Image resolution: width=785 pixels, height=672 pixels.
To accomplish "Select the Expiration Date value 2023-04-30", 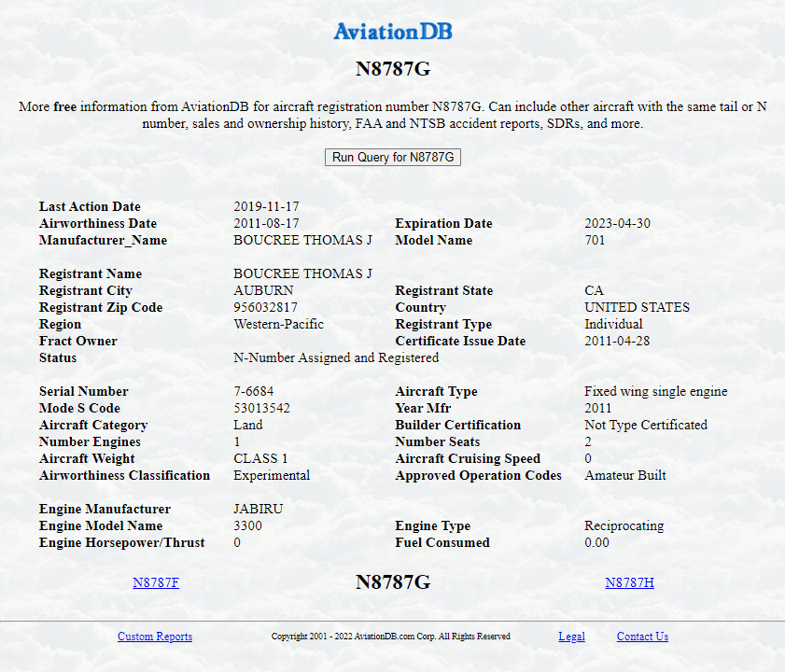I will (617, 223).
